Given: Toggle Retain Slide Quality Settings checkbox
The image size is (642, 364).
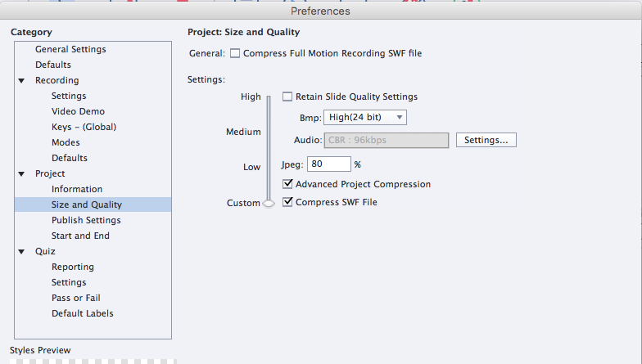Looking at the screenshot, I should 287,97.
